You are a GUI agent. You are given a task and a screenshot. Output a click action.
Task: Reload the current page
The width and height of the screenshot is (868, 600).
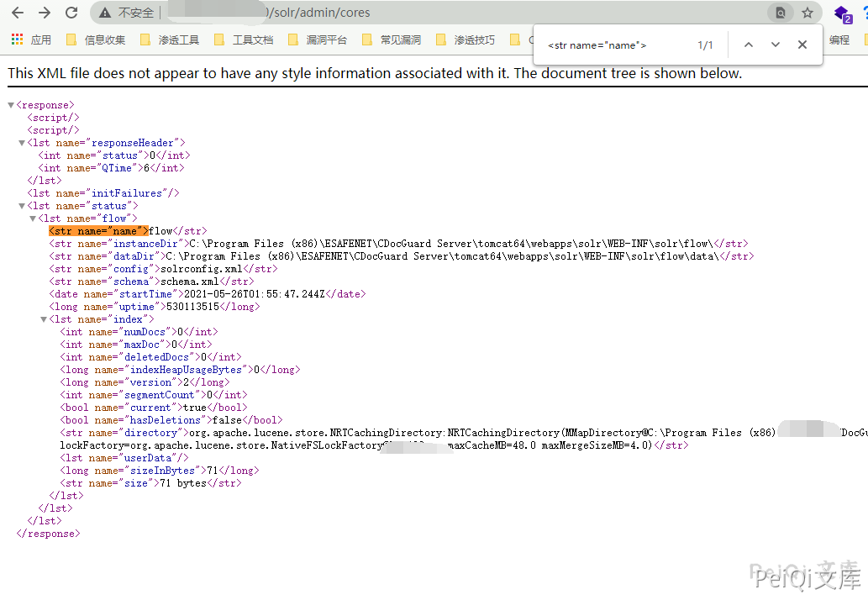(x=71, y=13)
